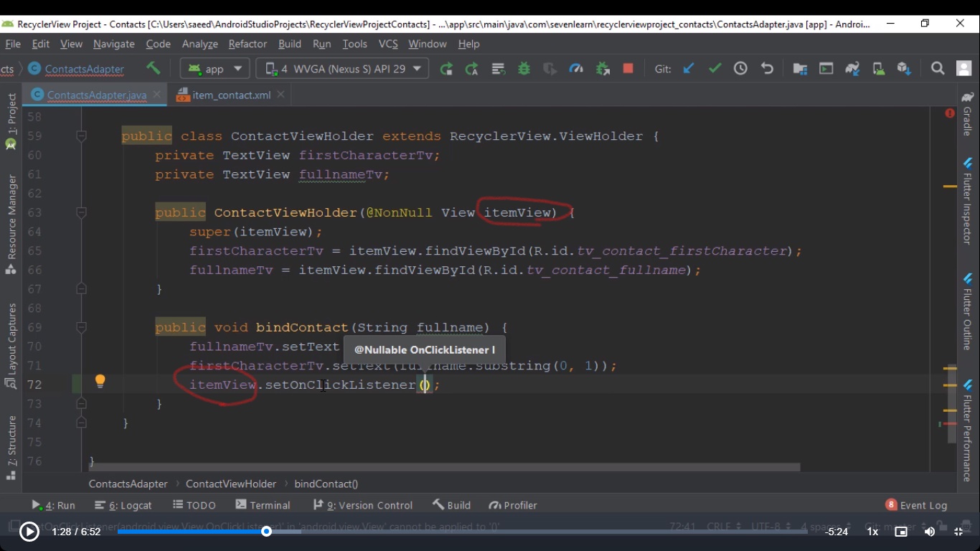This screenshot has width=980, height=551.
Task: Click the Git Commit green checkmark
Action: click(x=715, y=68)
